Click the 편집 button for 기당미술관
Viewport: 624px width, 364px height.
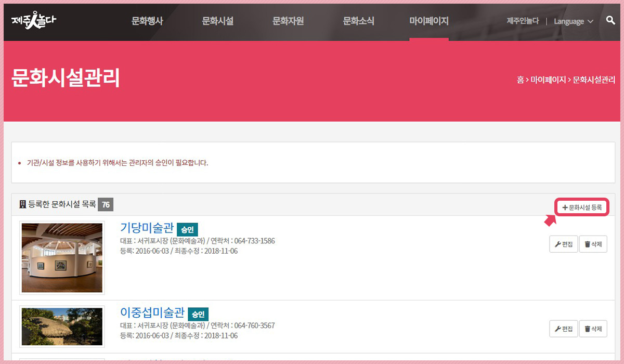coord(564,244)
